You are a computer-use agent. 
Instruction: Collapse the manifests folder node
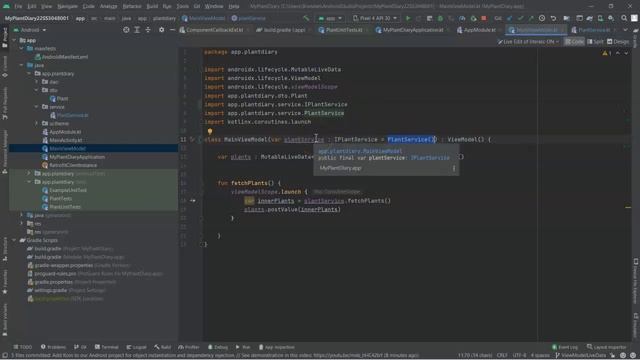[22, 49]
